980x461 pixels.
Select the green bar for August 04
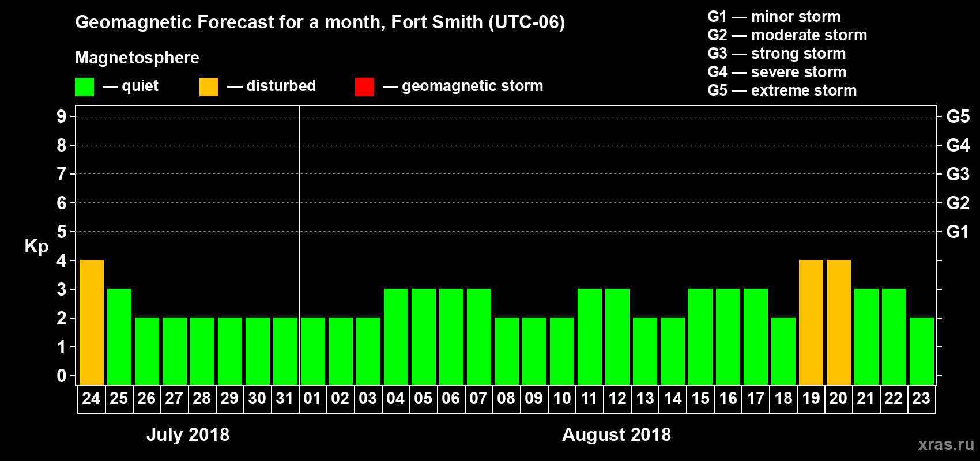tap(396, 337)
